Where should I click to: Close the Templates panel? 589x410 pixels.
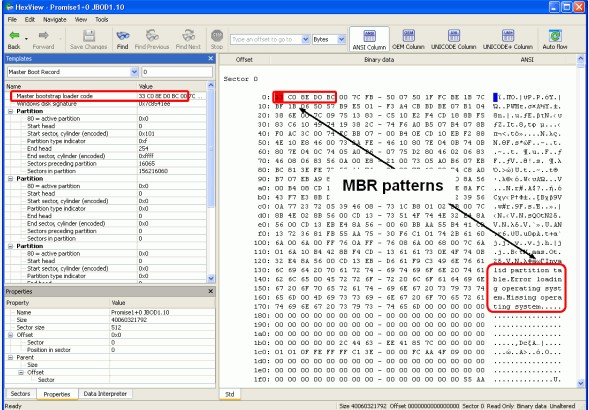211,59
